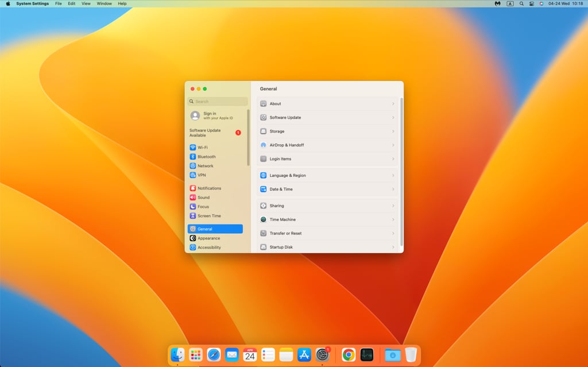Open Focus settings icon
This screenshot has width=588, height=367.
[x=193, y=206]
